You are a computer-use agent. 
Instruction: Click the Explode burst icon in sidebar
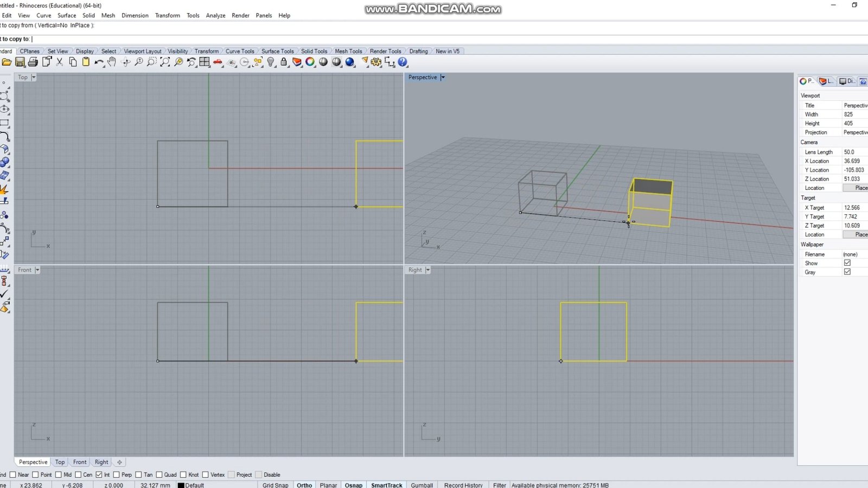pos(4,189)
